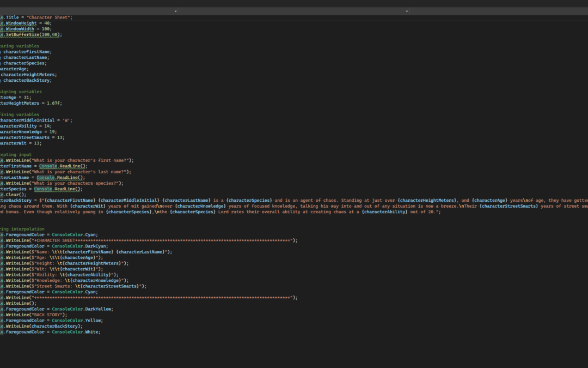Click the WindowHeight property
This screenshot has height=368, width=588.
[x=21, y=23]
